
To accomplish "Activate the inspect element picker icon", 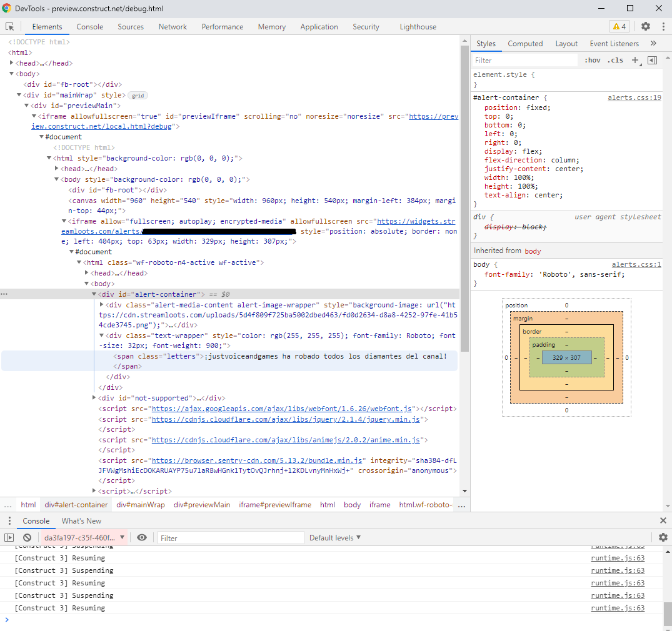I will click(10, 27).
